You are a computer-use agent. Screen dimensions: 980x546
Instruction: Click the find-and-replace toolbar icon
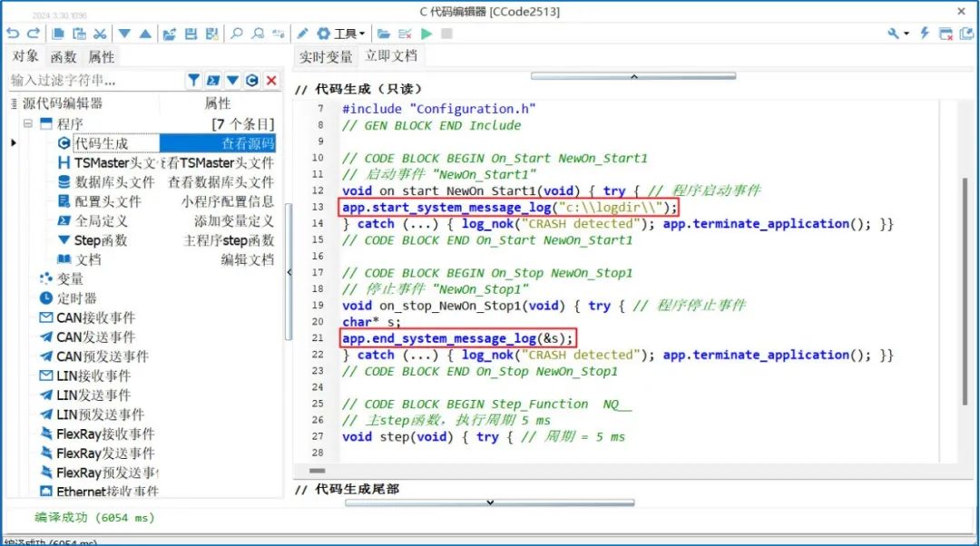pyautogui.click(x=279, y=34)
